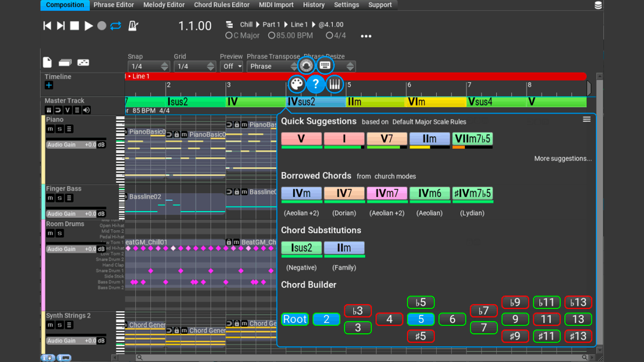This screenshot has width=644, height=362.
Task: Toggle loop playback icon
Action: (x=116, y=26)
